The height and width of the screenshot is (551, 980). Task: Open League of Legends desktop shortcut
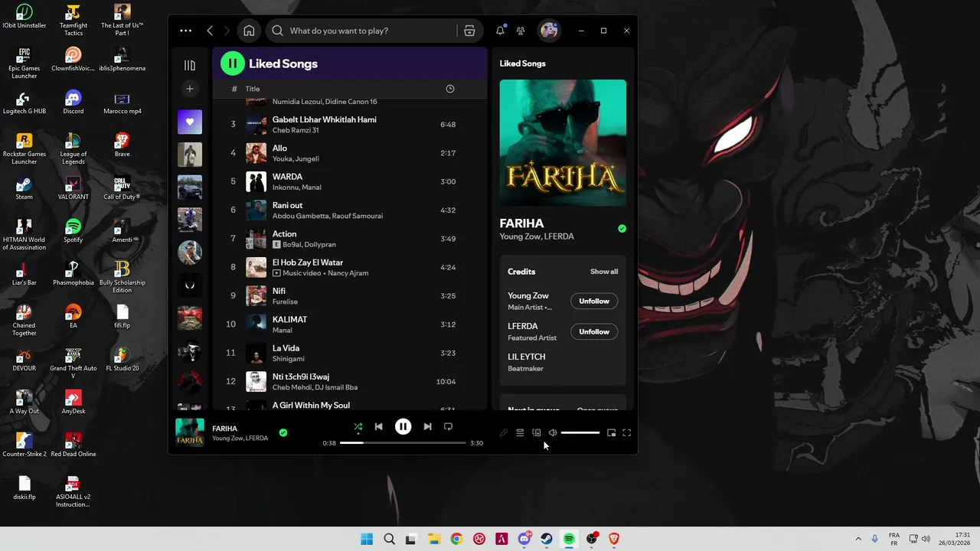73,148
